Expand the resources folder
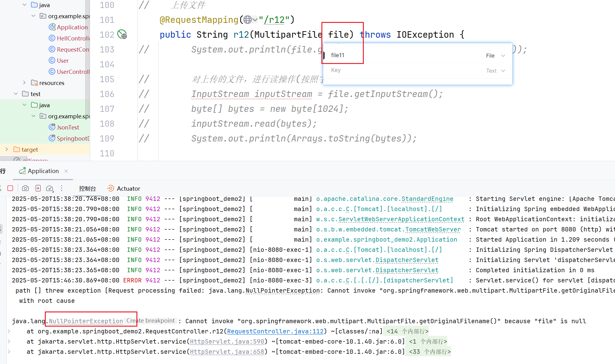 [24, 83]
